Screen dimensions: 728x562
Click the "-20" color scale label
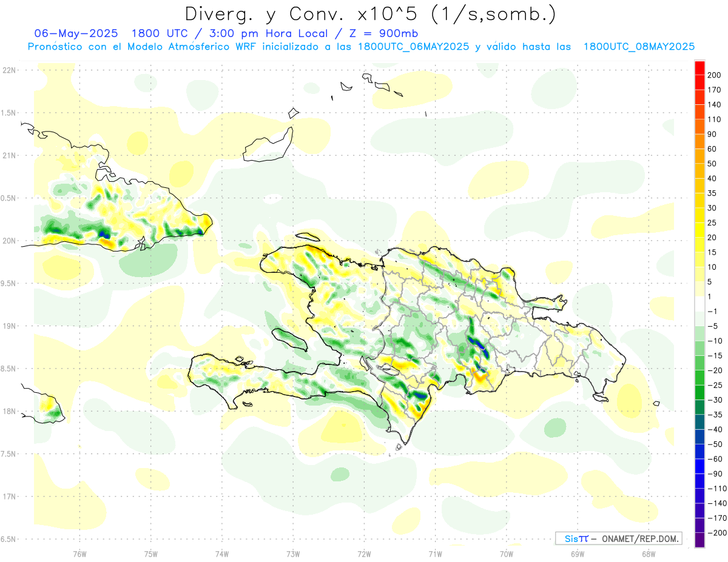point(716,370)
